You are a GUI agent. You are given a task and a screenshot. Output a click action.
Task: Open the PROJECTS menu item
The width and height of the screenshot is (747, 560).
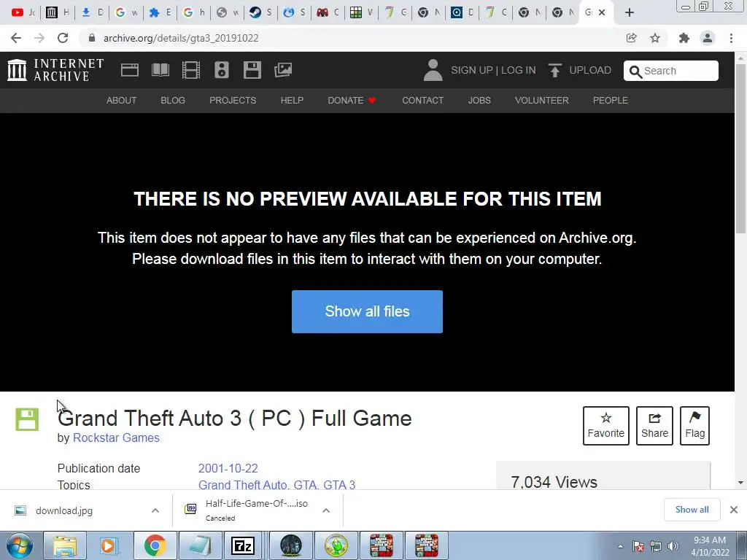233,101
